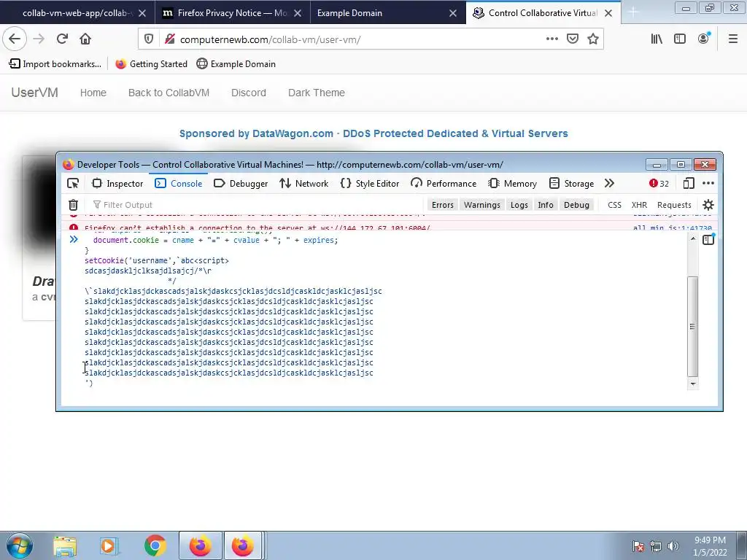
Task: Open volume speaker icon in system tray
Action: pyautogui.click(x=673, y=546)
